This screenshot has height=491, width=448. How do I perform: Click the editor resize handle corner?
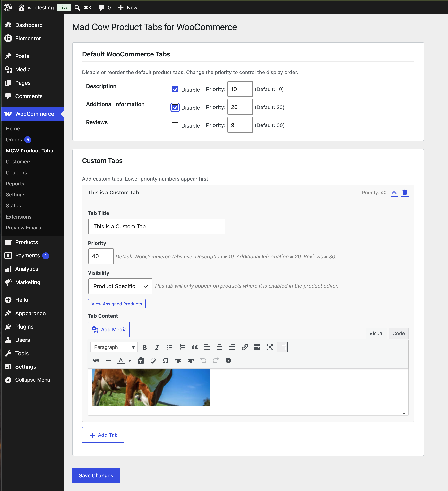(405, 412)
